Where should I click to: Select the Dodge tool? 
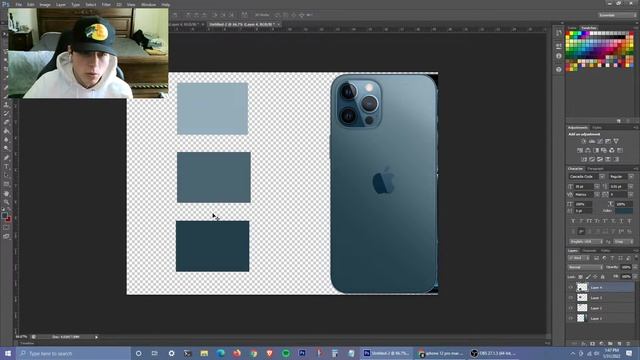pyautogui.click(x=6, y=149)
